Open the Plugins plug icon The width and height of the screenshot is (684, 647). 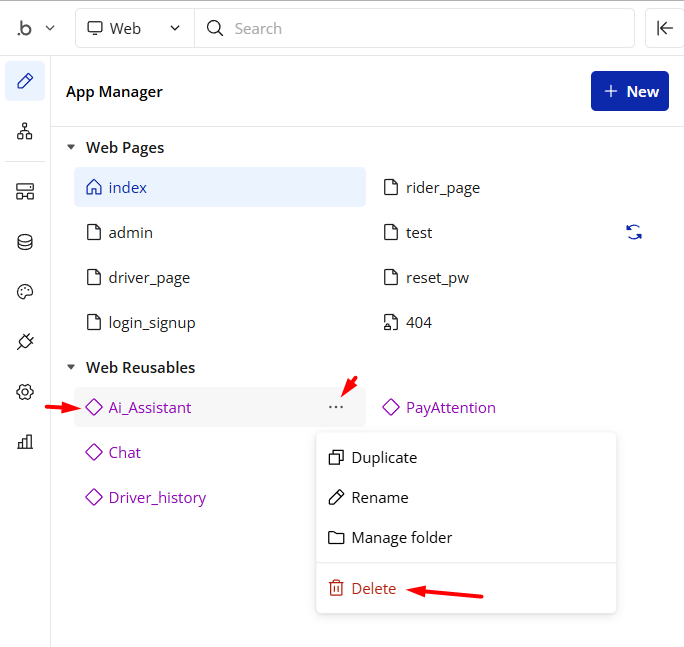point(25,342)
